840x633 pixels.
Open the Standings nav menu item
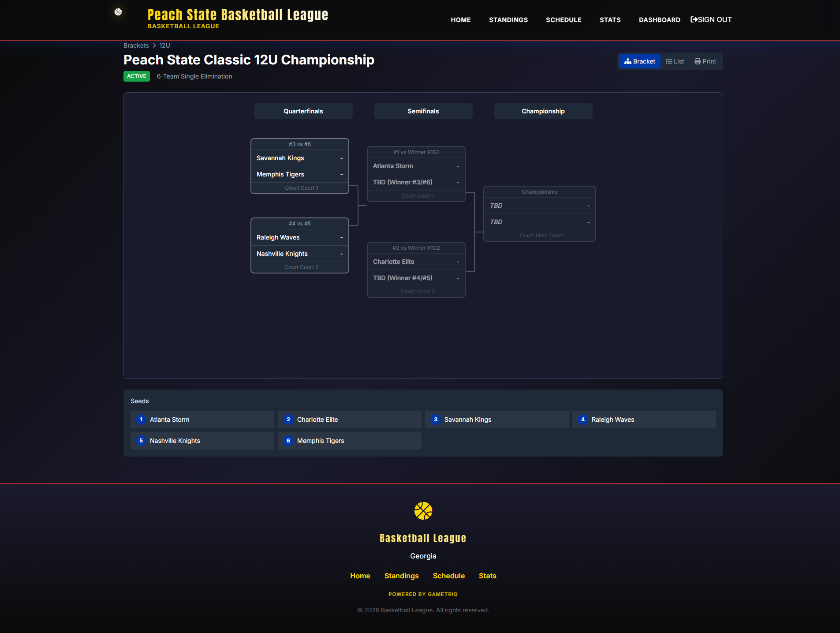508,20
